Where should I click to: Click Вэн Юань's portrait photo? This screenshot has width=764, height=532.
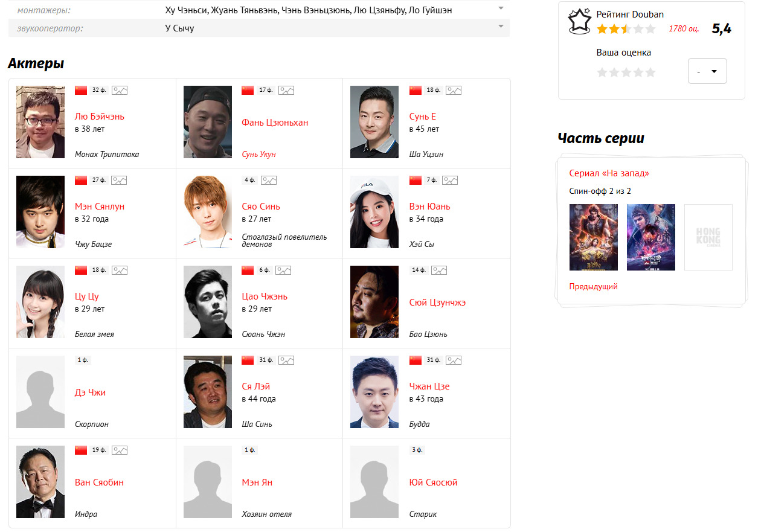tap(374, 212)
